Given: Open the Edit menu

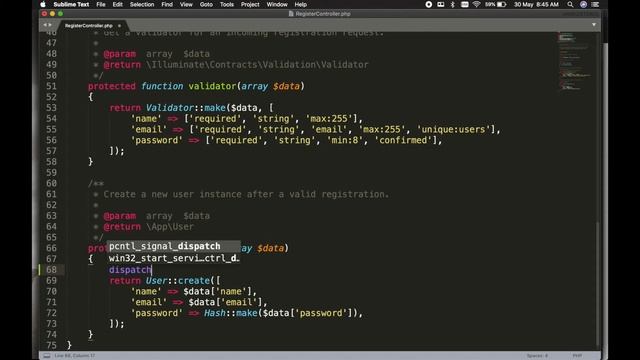Looking at the screenshot, I should [x=118, y=4].
